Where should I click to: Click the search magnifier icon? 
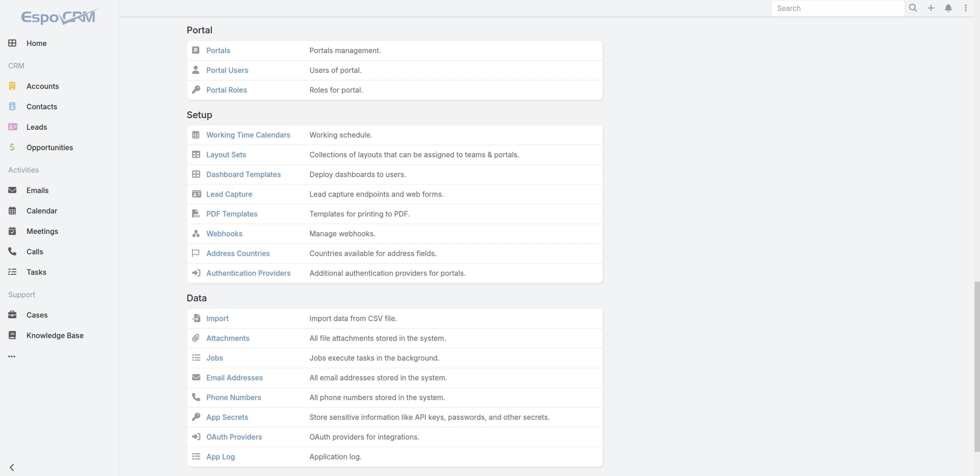point(913,8)
